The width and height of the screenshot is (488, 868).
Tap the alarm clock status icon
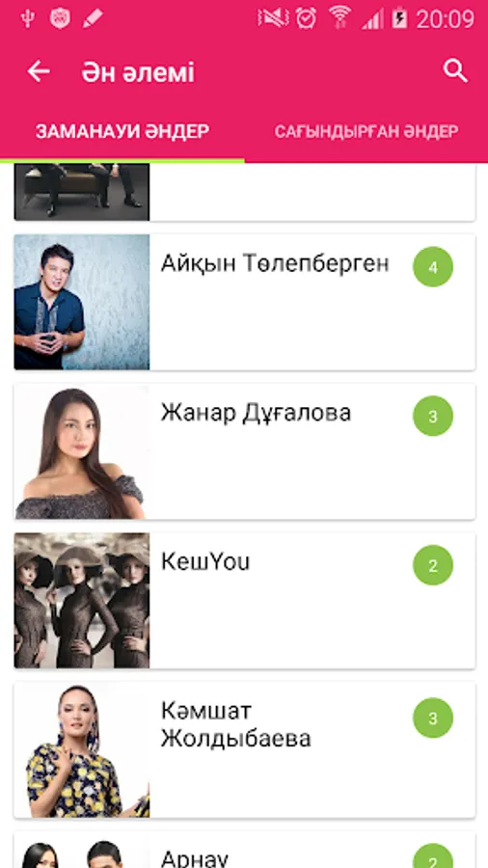306,18
